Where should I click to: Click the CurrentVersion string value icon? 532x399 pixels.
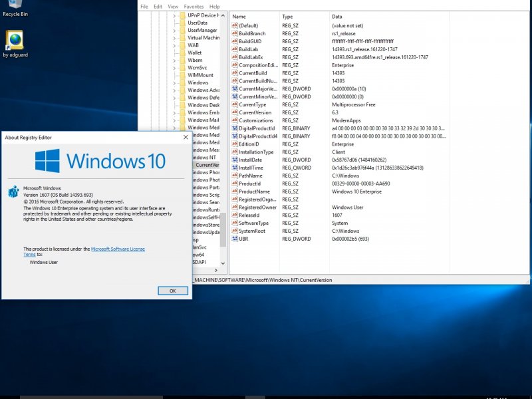(x=235, y=112)
